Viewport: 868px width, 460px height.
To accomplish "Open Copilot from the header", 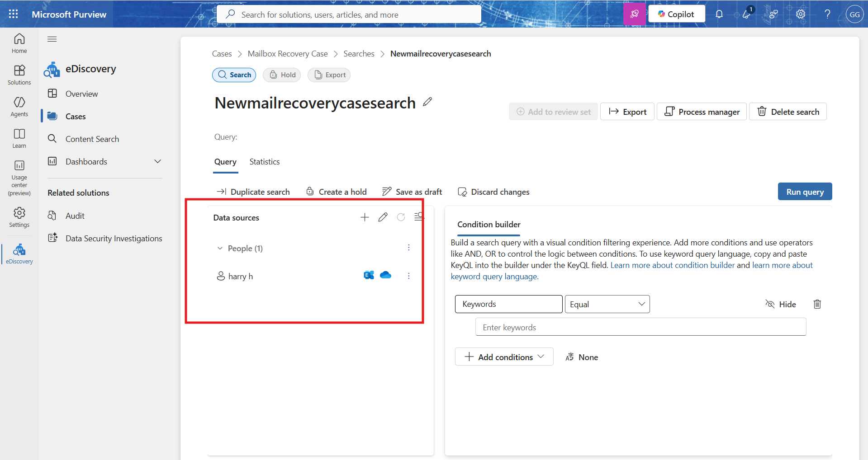I will [x=676, y=14].
